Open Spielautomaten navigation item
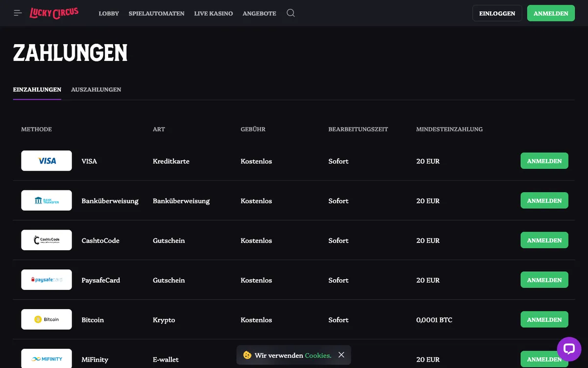Image resolution: width=588 pixels, height=368 pixels. 157,13
